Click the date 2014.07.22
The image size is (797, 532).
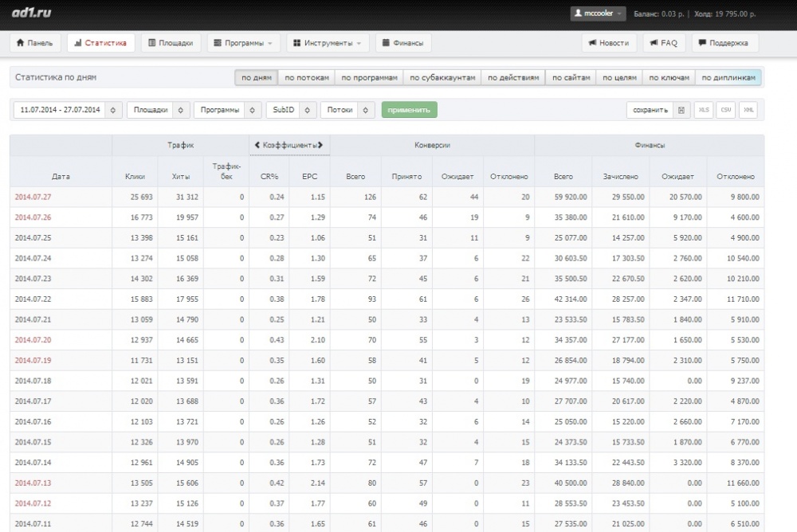[33, 299]
